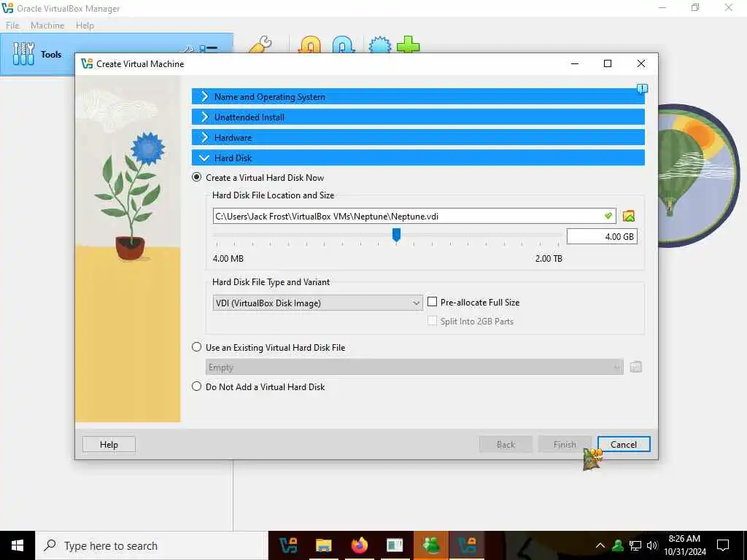Select the Tools entry in the left panel
This screenshot has height=560, width=747.
click(117, 54)
